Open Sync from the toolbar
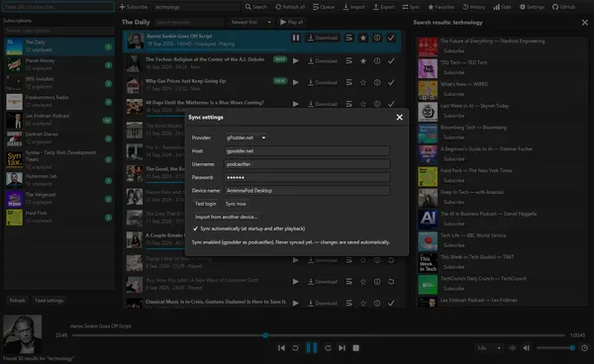594x364 pixels. (x=411, y=7)
